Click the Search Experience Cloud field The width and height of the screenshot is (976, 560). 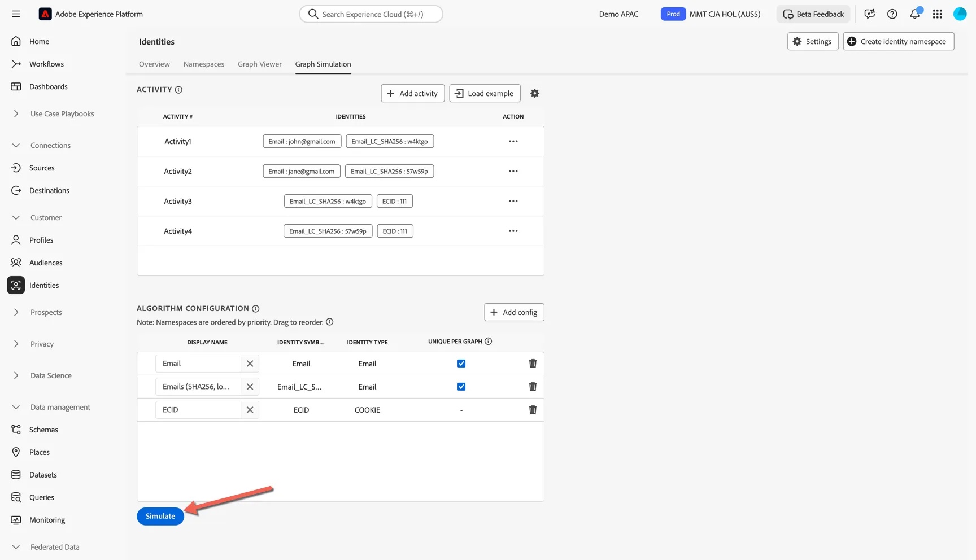click(371, 14)
